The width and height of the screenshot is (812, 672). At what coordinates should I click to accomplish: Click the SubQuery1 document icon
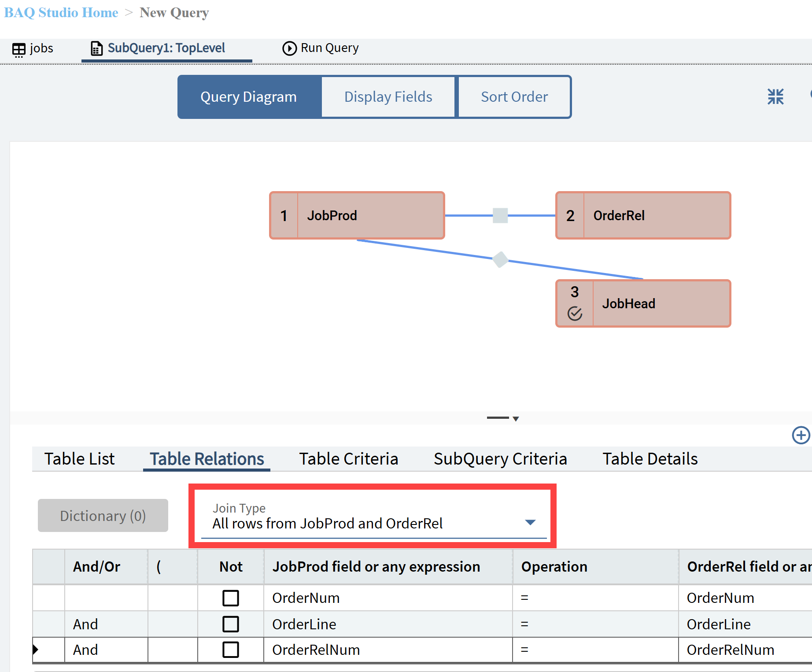(96, 48)
